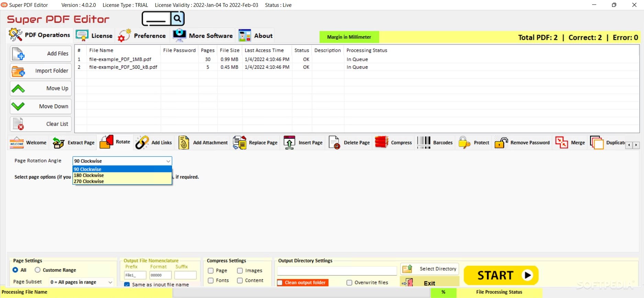Open PDF Operations tools icon
Viewport: 644px width, 298px height.
tap(15, 35)
